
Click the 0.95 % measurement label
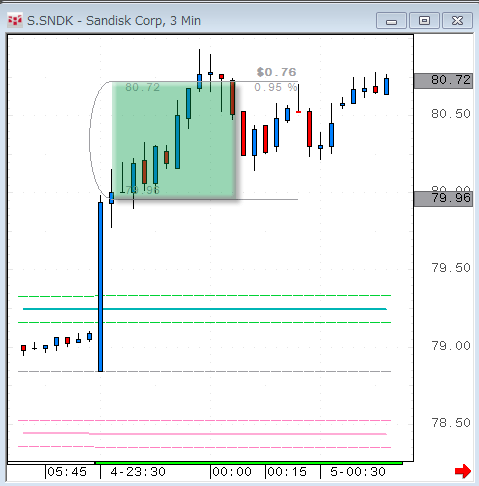point(276,87)
